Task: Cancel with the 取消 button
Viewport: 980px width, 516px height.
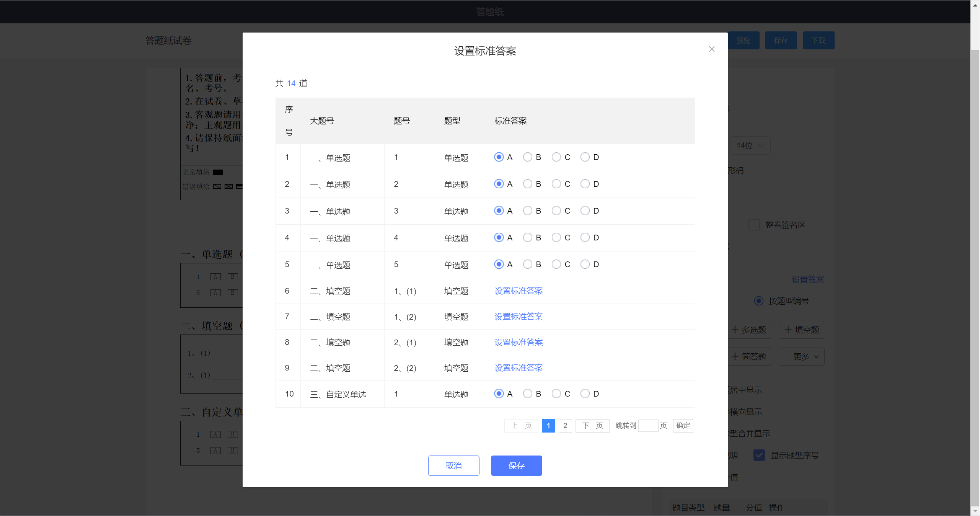Action: point(453,466)
